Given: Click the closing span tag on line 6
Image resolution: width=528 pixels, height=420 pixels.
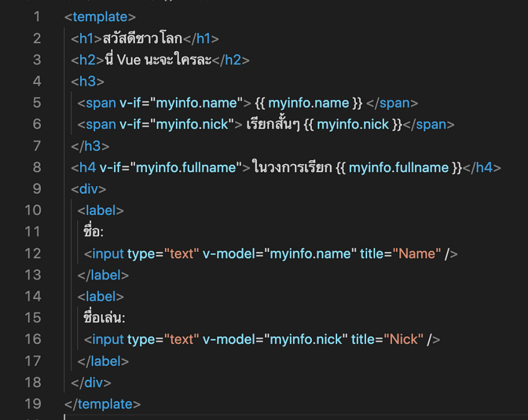Looking at the screenshot, I should click(x=428, y=125).
